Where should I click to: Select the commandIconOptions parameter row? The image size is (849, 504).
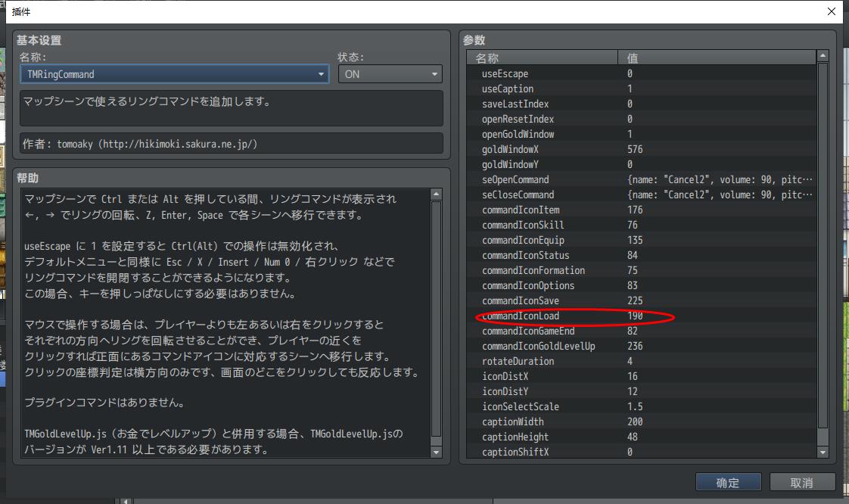click(642, 286)
